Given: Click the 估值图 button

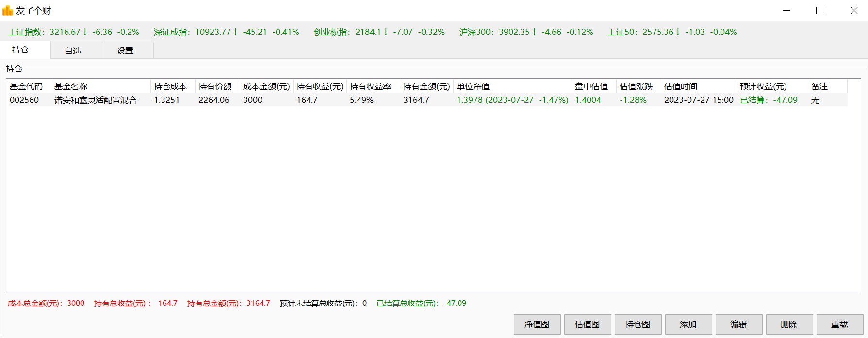Looking at the screenshot, I should (588, 324).
